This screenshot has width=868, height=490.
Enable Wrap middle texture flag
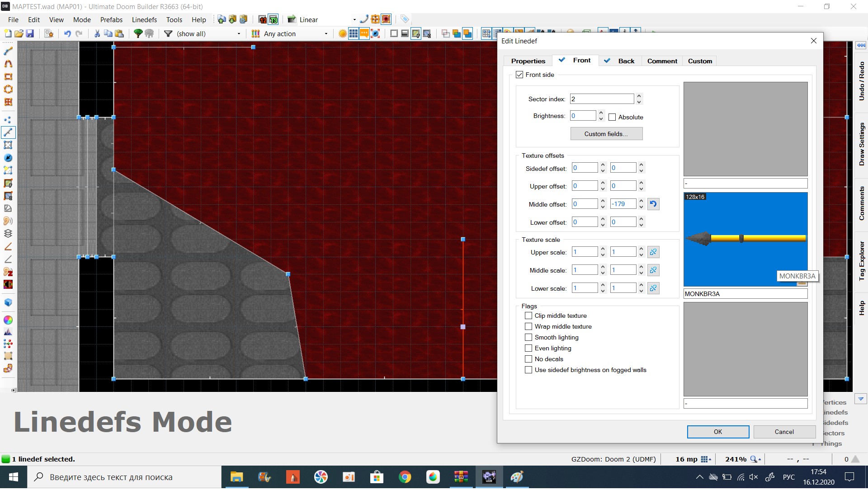(x=528, y=327)
